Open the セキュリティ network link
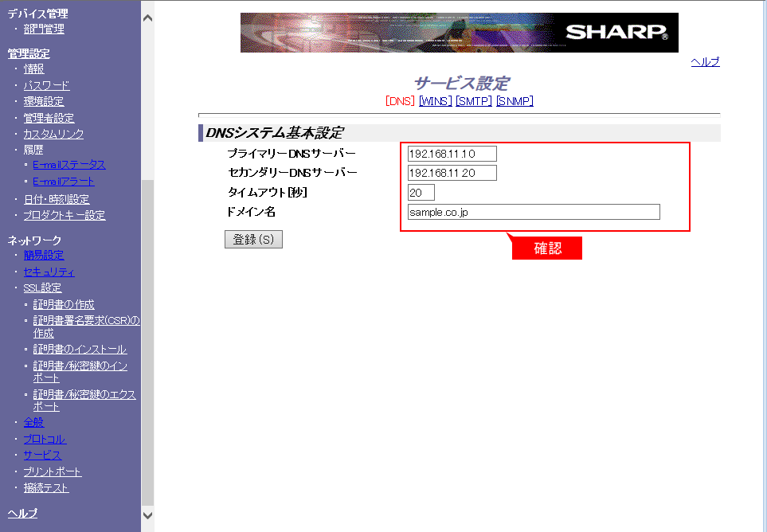The height and width of the screenshot is (532, 767). pos(49,272)
